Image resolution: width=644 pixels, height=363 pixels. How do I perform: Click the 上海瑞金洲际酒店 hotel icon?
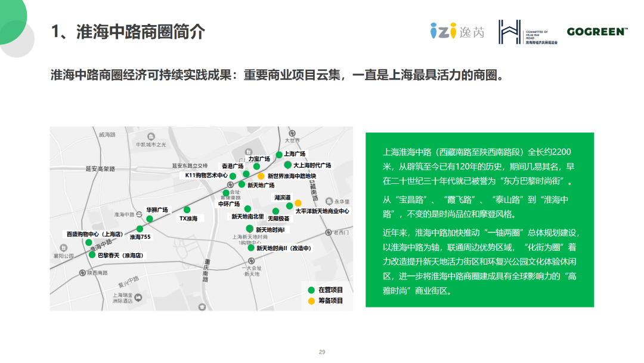pyautogui.click(x=138, y=297)
